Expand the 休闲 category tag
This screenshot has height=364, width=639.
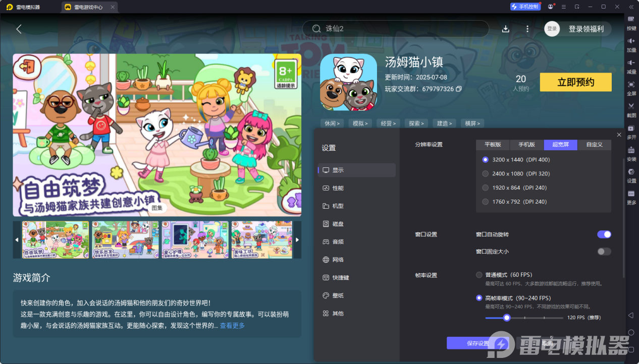332,123
